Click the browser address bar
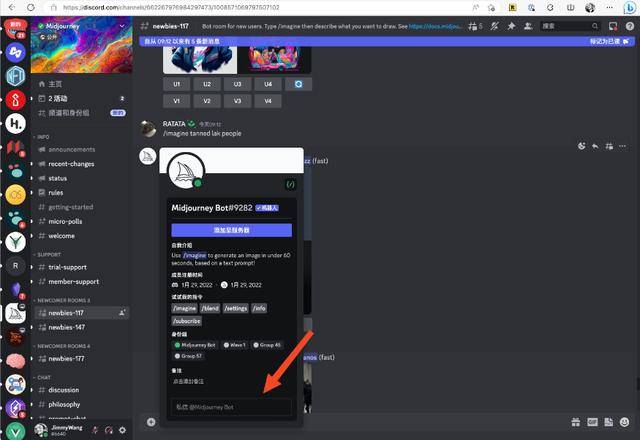The width and height of the screenshot is (640, 440). (261, 7)
